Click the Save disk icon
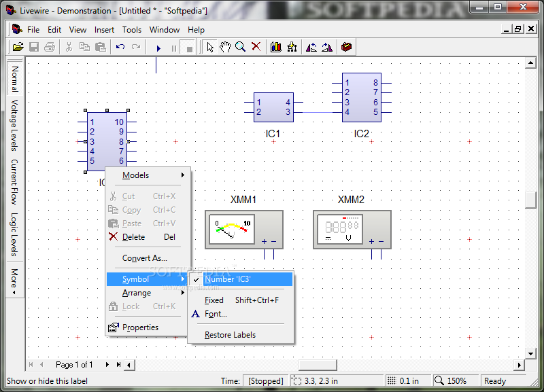This screenshot has width=544, height=392. pyautogui.click(x=34, y=47)
